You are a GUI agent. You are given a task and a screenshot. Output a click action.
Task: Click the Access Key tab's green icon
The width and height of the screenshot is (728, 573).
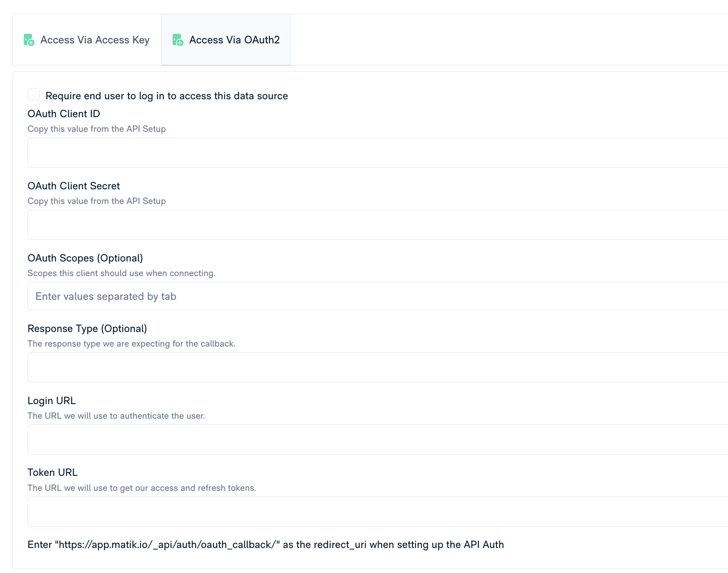pyautogui.click(x=29, y=40)
